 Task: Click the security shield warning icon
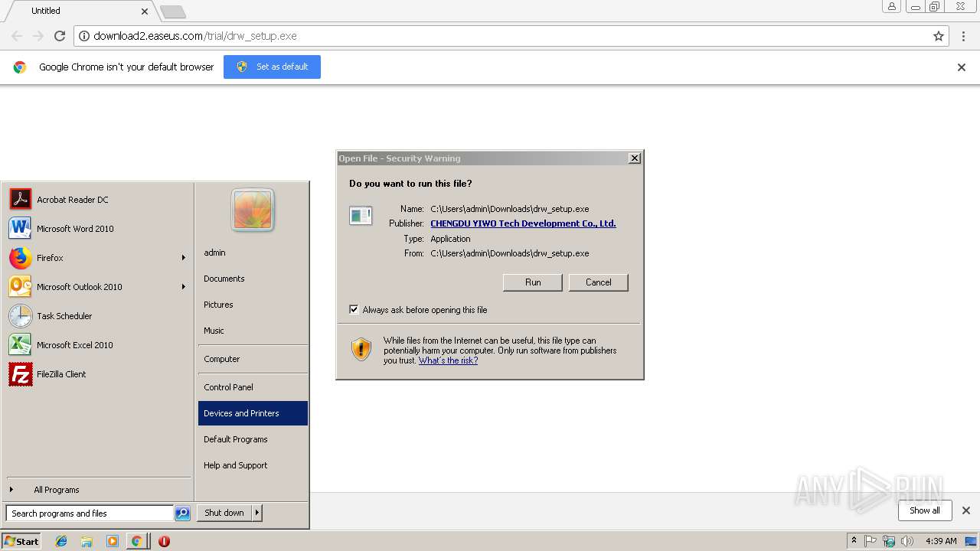tap(361, 350)
